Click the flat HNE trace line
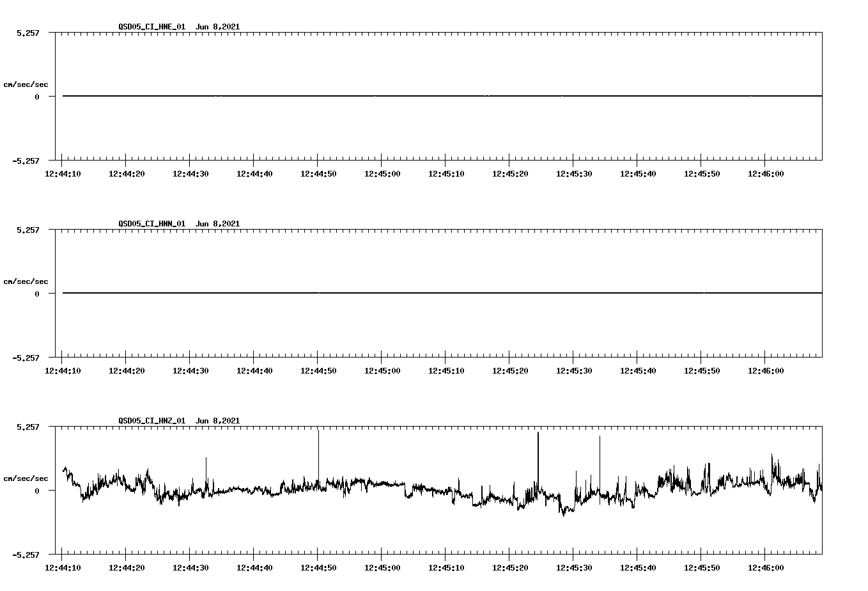 (x=442, y=96)
